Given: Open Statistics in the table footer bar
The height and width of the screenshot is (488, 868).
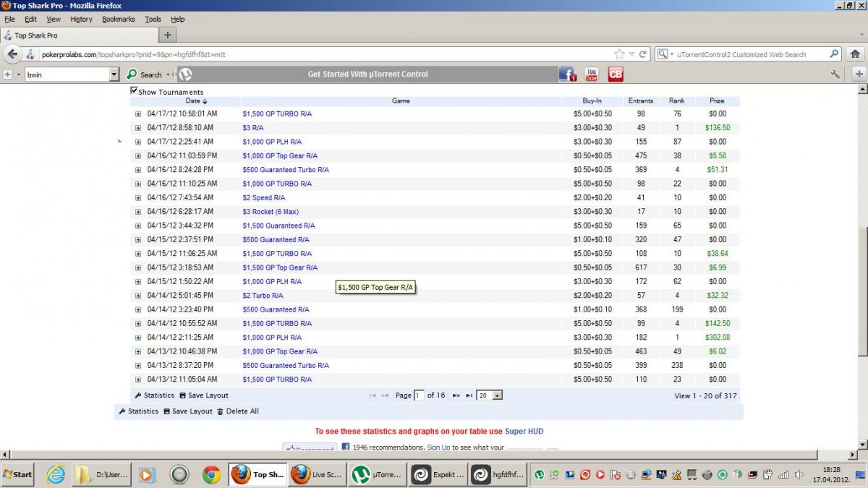Looking at the screenshot, I should pyautogui.click(x=154, y=395).
